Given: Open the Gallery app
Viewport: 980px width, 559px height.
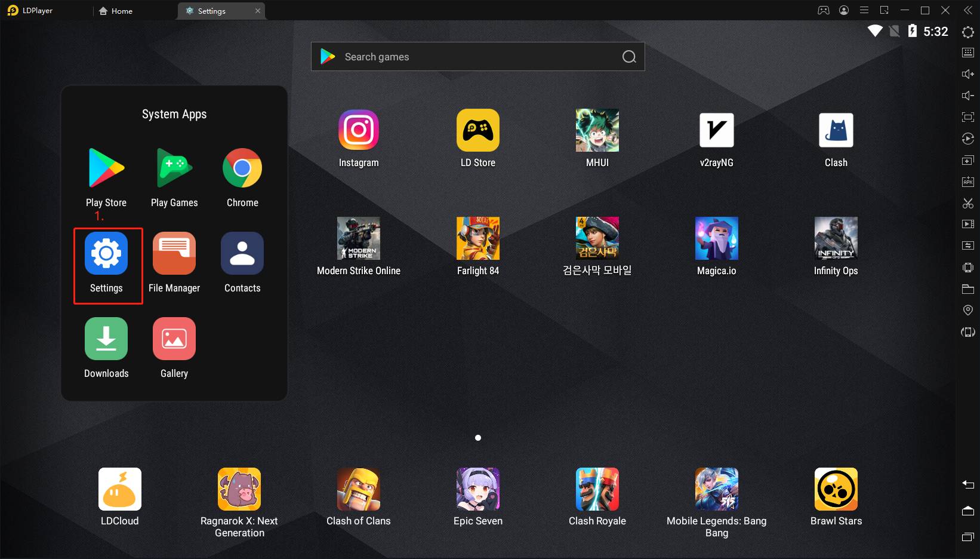Looking at the screenshot, I should 174,339.
